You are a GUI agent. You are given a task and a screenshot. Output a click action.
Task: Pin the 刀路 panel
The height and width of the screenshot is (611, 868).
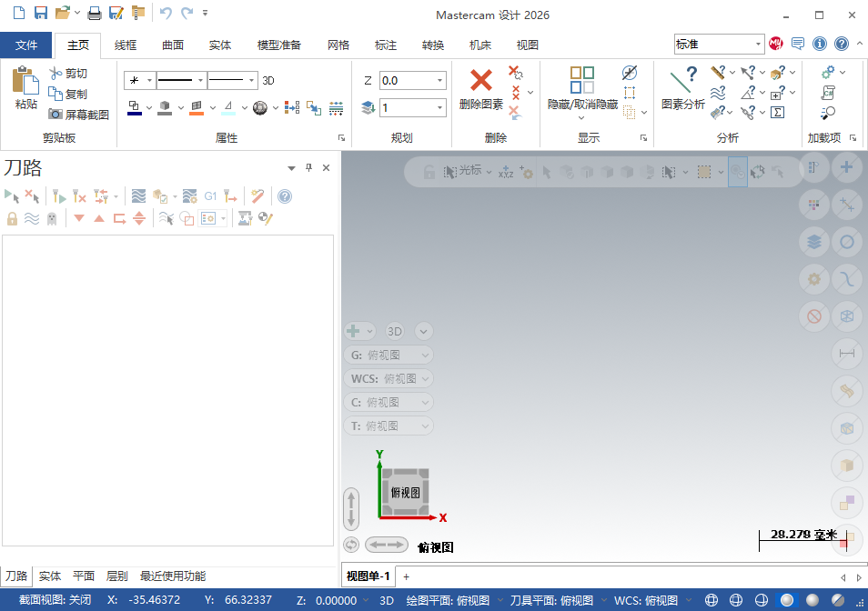308,167
